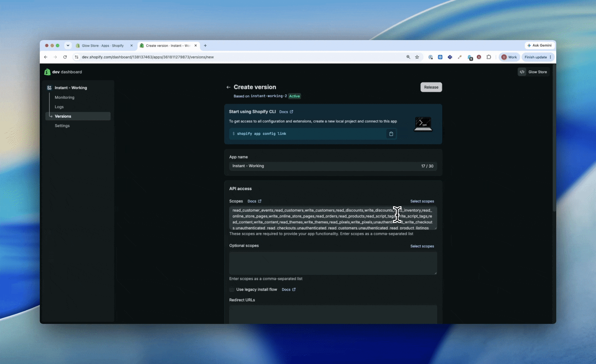
Task: Click Ask Gemini button
Action: coord(540,45)
